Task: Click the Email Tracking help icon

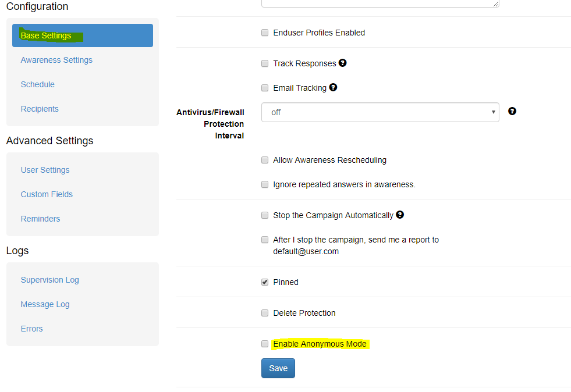Action: [x=333, y=87]
